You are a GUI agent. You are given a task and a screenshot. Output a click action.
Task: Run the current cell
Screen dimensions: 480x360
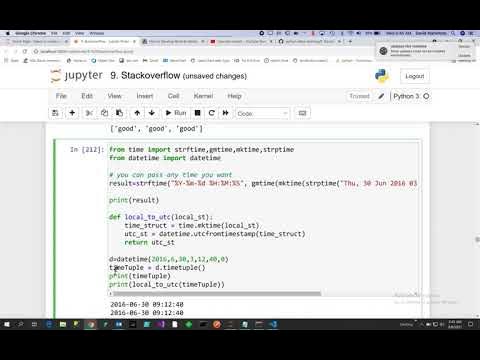click(x=176, y=113)
